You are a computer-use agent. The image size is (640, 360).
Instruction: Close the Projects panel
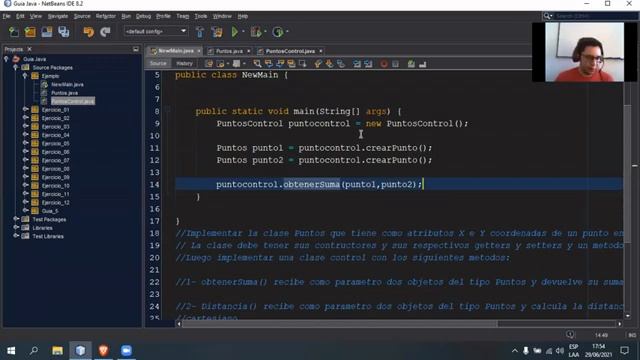coord(29,49)
